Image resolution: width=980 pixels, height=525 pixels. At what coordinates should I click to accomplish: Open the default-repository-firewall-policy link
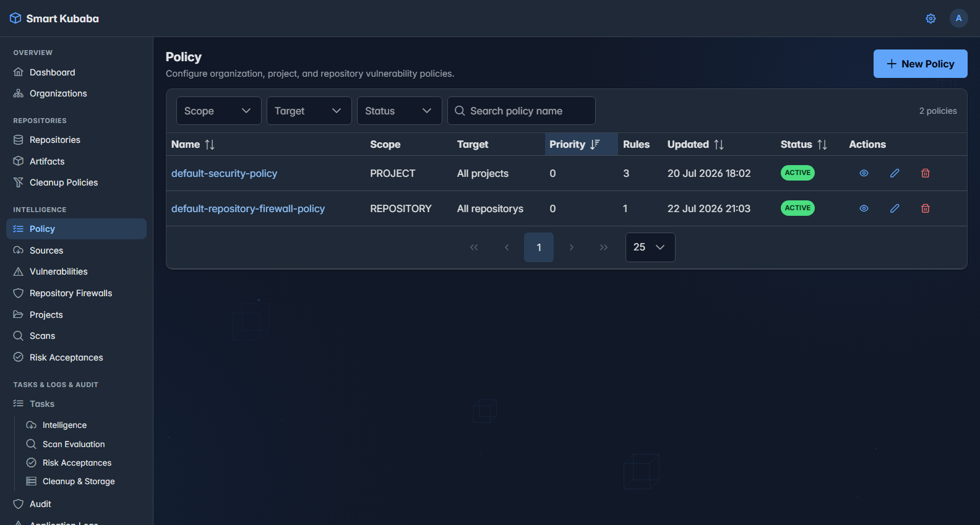point(248,208)
